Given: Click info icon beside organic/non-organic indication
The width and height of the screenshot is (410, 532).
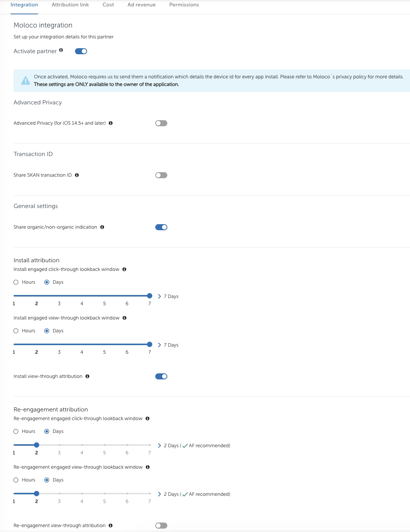Looking at the screenshot, I should pos(102,227).
